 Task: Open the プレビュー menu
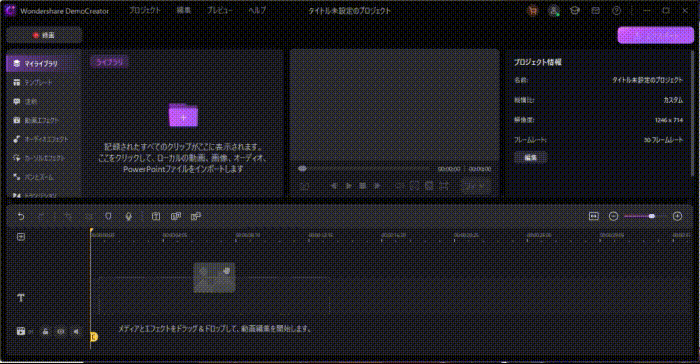[x=219, y=10]
